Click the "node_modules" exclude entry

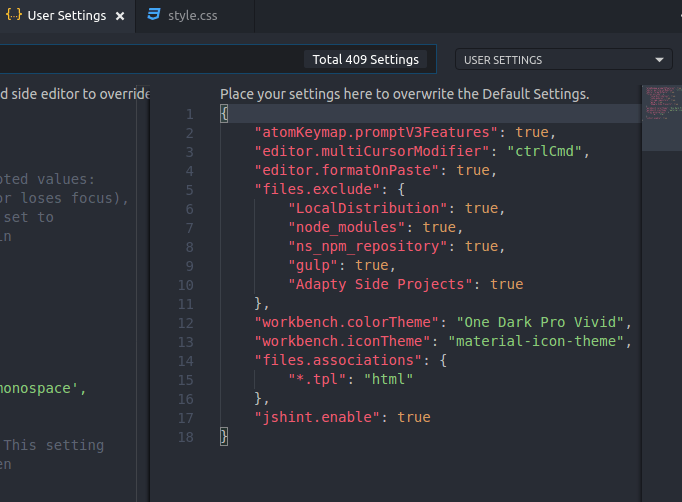[x=349, y=227]
